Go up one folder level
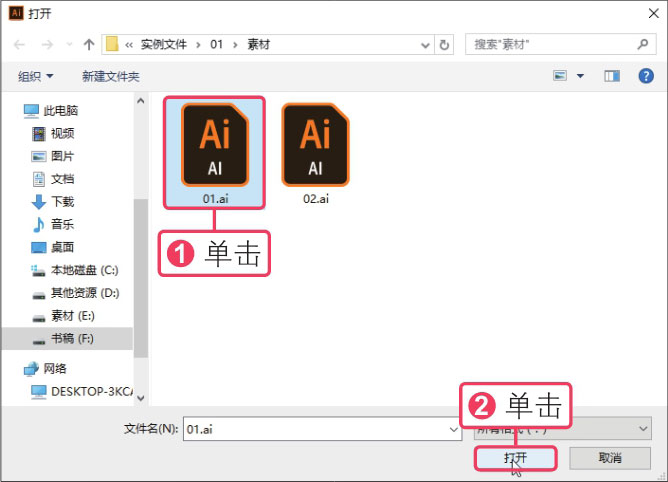This screenshot has width=668, height=482. [x=89, y=44]
